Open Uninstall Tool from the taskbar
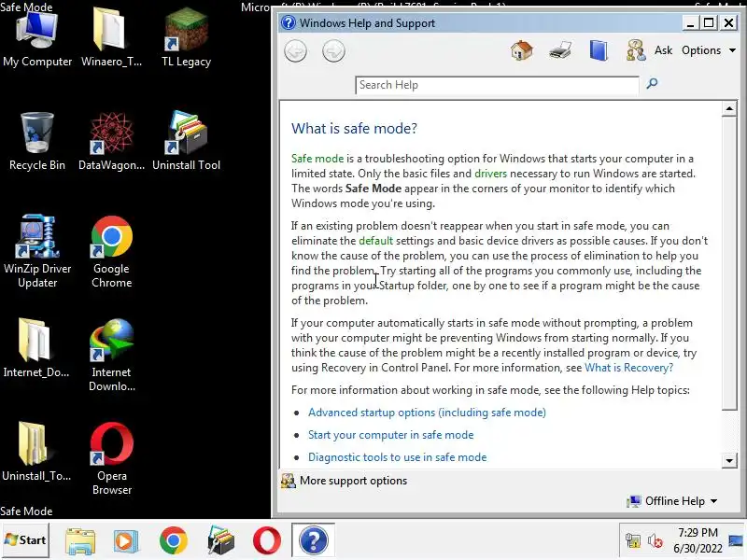The width and height of the screenshot is (747, 560). [x=220, y=540]
